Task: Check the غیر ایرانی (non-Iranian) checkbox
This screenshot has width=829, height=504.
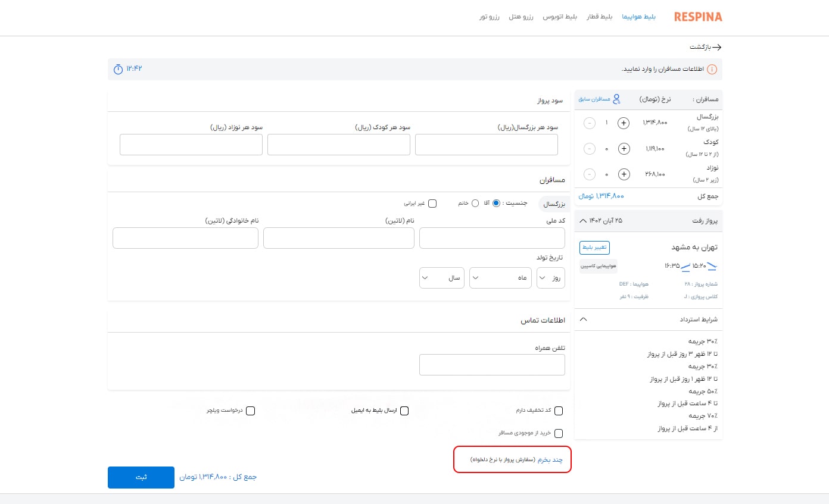Action: 432,204
